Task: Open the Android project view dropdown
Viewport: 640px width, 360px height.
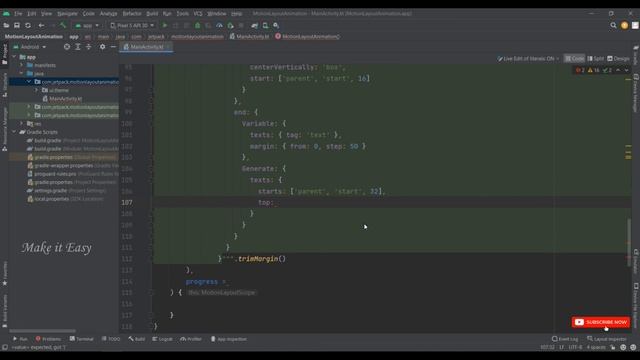Action: [30, 47]
